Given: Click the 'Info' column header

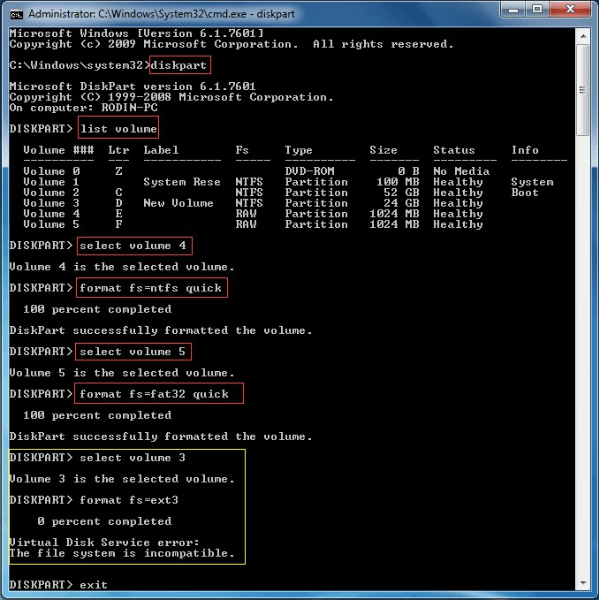Looking at the screenshot, I should [x=525, y=150].
